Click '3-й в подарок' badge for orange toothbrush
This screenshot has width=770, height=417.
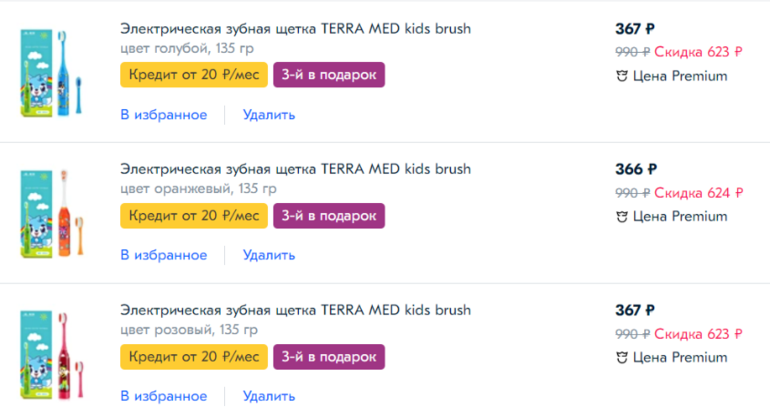tap(329, 215)
